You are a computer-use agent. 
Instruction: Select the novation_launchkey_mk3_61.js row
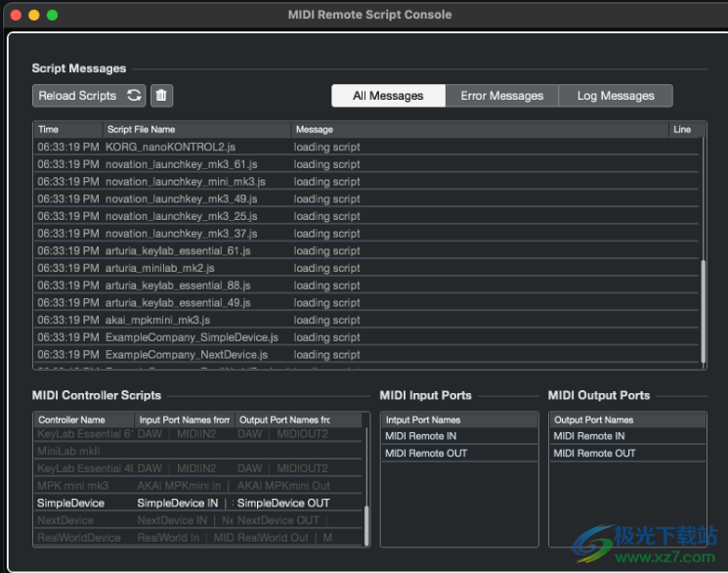[366, 164]
